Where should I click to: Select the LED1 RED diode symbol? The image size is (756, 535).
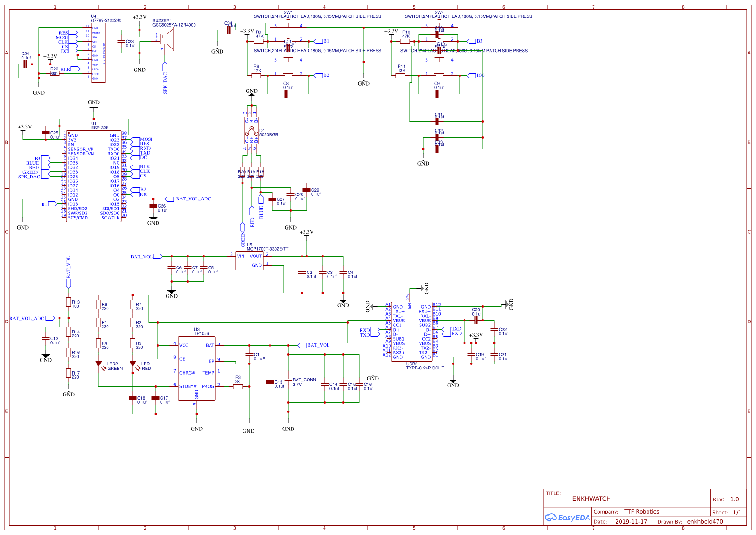[133, 364]
